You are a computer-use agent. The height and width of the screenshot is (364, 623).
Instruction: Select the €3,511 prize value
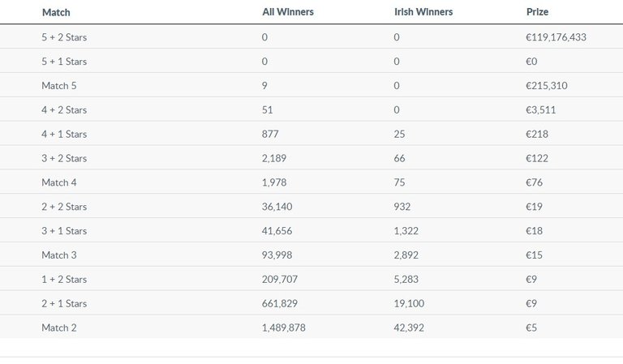click(545, 109)
